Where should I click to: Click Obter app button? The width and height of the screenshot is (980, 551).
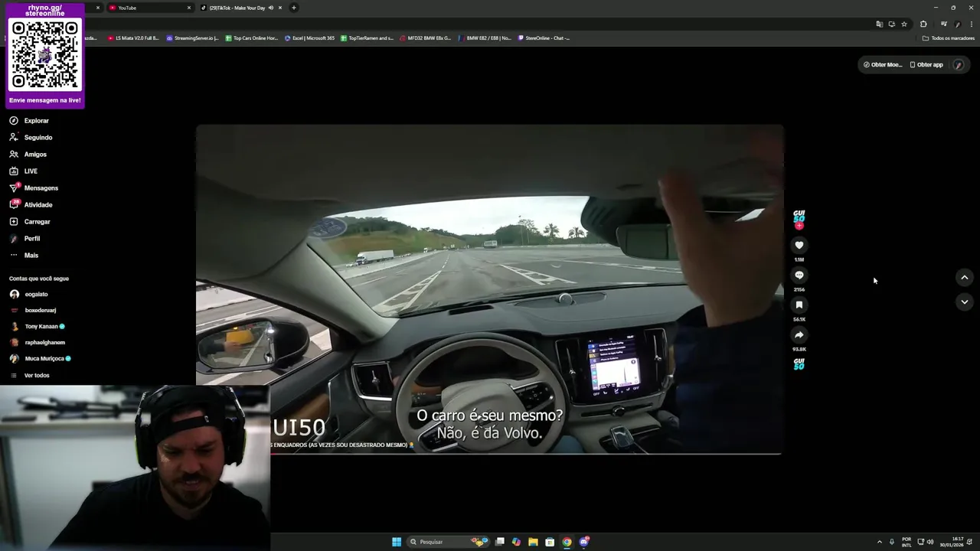tap(926, 65)
